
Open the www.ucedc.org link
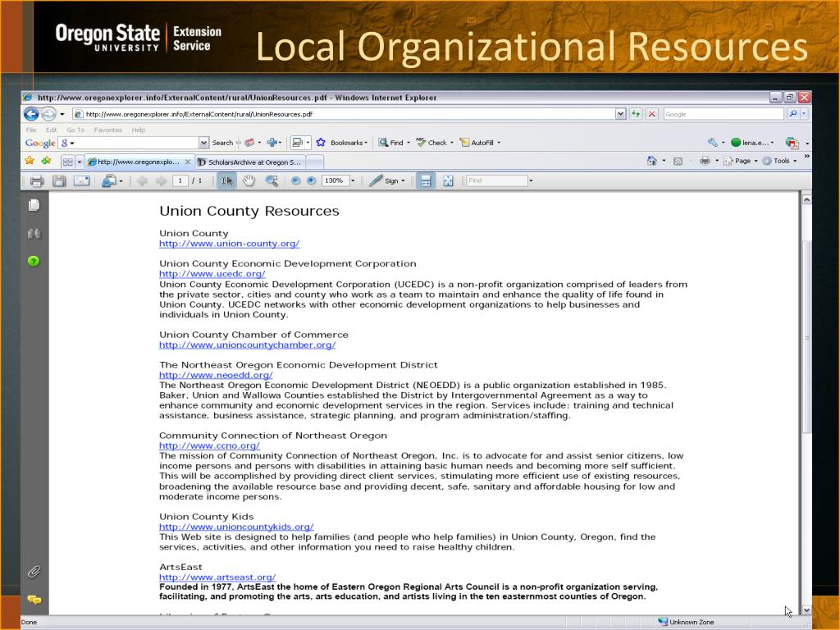tap(212, 274)
